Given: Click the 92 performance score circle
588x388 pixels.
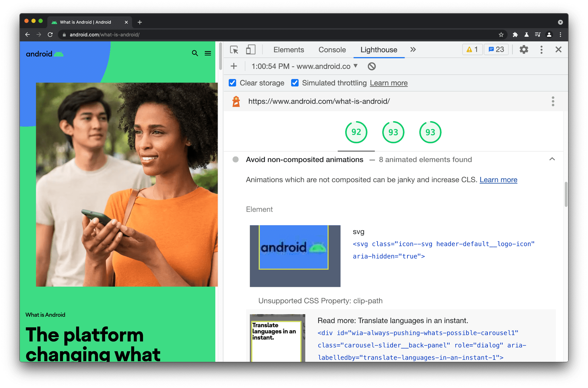Looking at the screenshot, I should point(356,132).
